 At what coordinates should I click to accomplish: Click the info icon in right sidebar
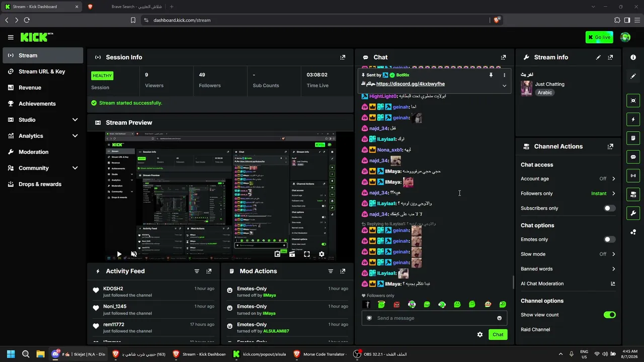633,57
